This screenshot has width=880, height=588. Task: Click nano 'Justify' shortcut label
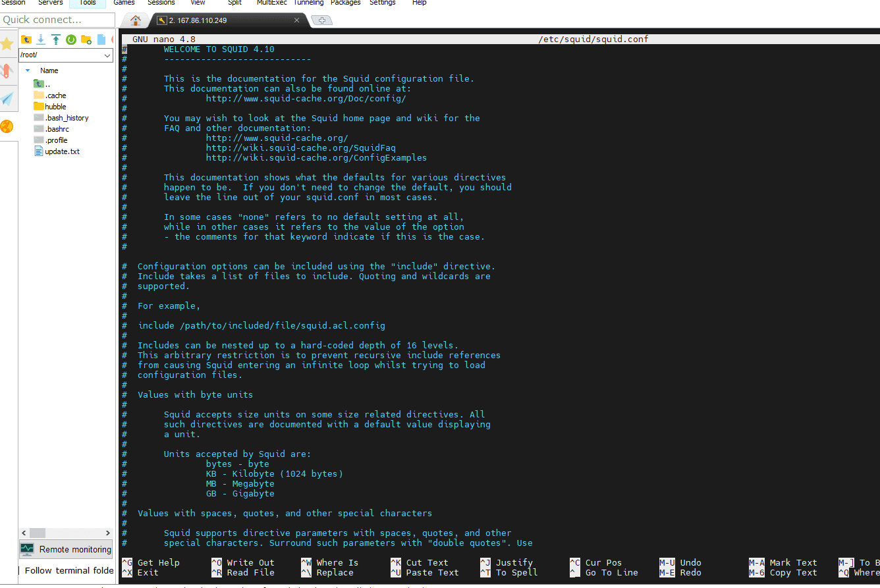pos(514,563)
